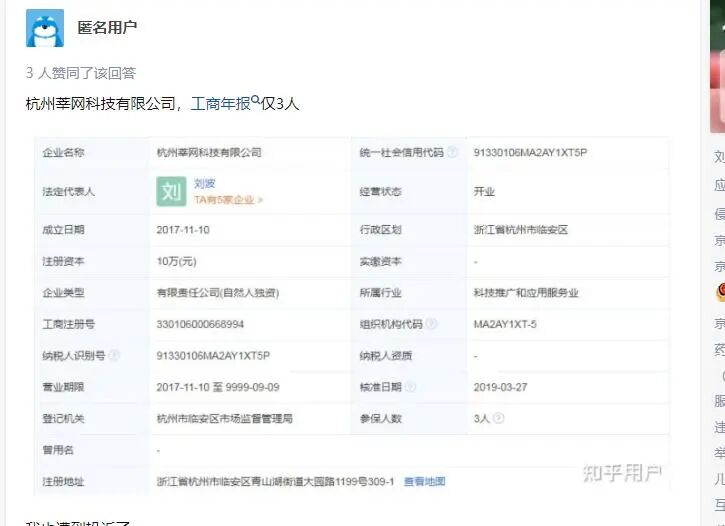This screenshot has height=526, width=725.
Task: Open the sidebar thumbnail image
Action: tap(718, 67)
